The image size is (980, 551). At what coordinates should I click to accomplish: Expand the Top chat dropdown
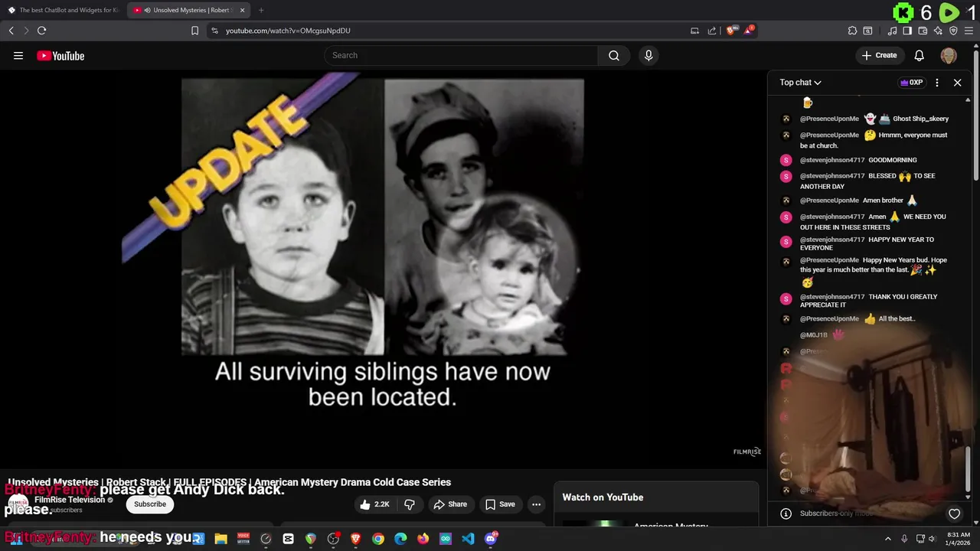tap(800, 83)
